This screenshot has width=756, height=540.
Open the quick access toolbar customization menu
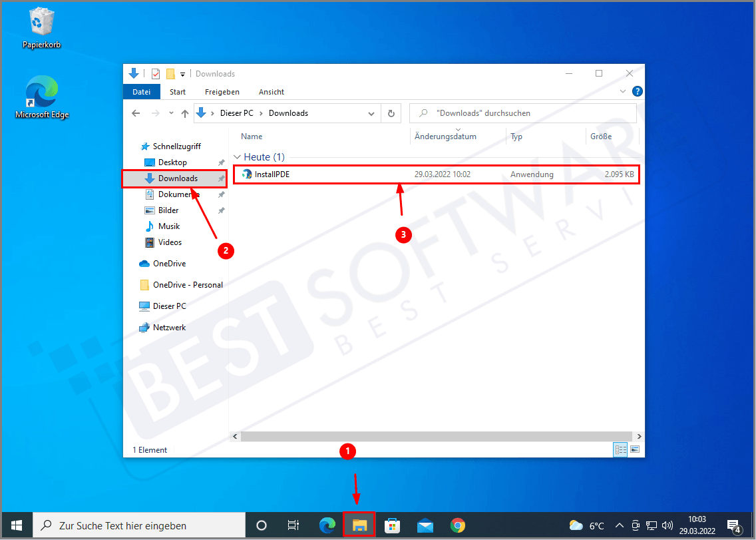click(x=182, y=73)
